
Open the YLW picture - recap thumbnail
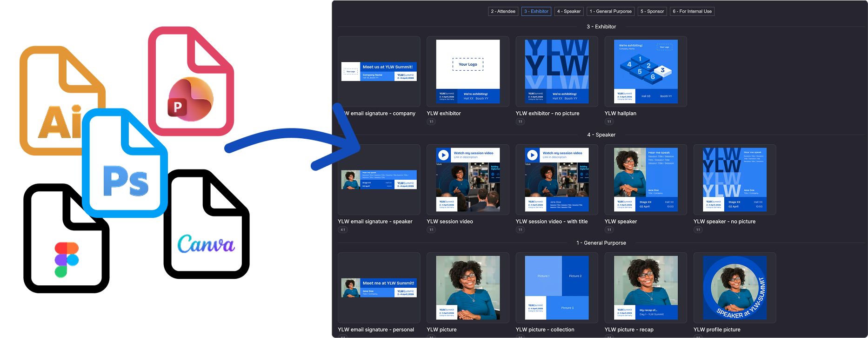coord(646,288)
